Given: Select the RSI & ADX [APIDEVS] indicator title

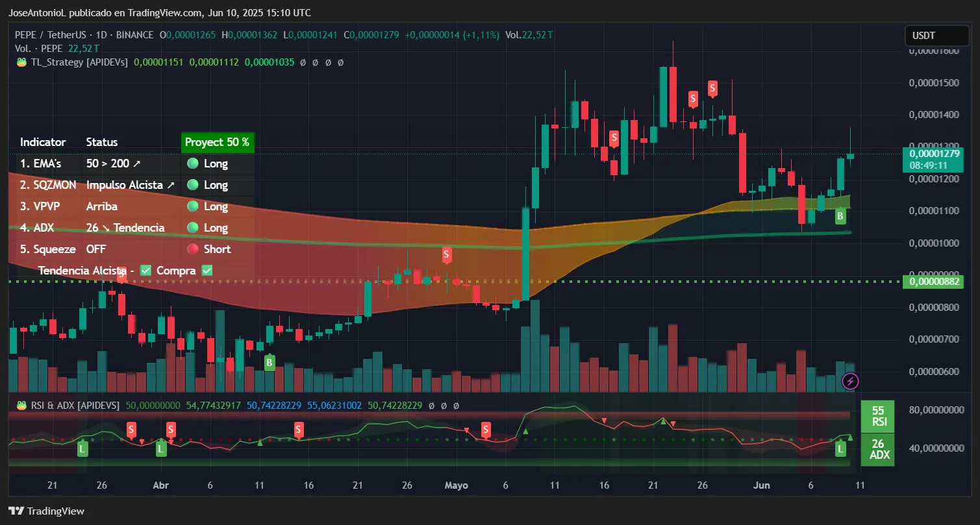Looking at the screenshot, I should [x=75, y=405].
